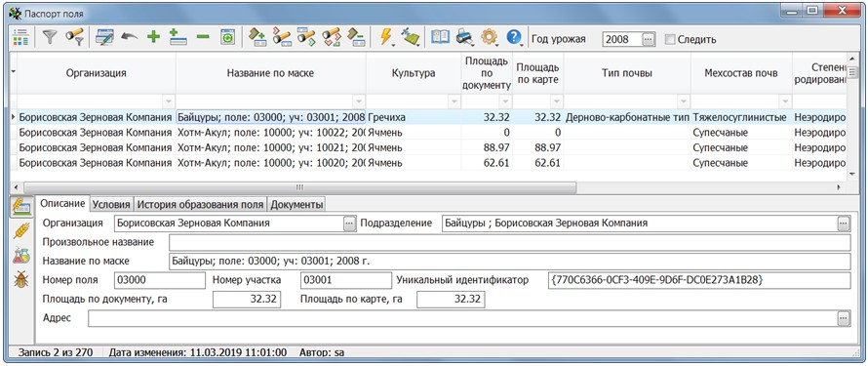Click the Площадь по документу, га field

[247, 299]
